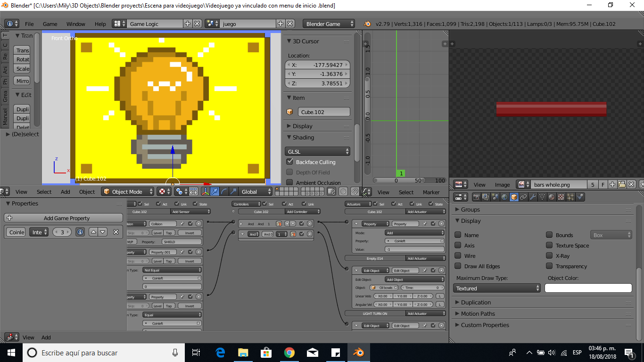Enable Texture Space checkbox
The image size is (644, 362).
(549, 245)
